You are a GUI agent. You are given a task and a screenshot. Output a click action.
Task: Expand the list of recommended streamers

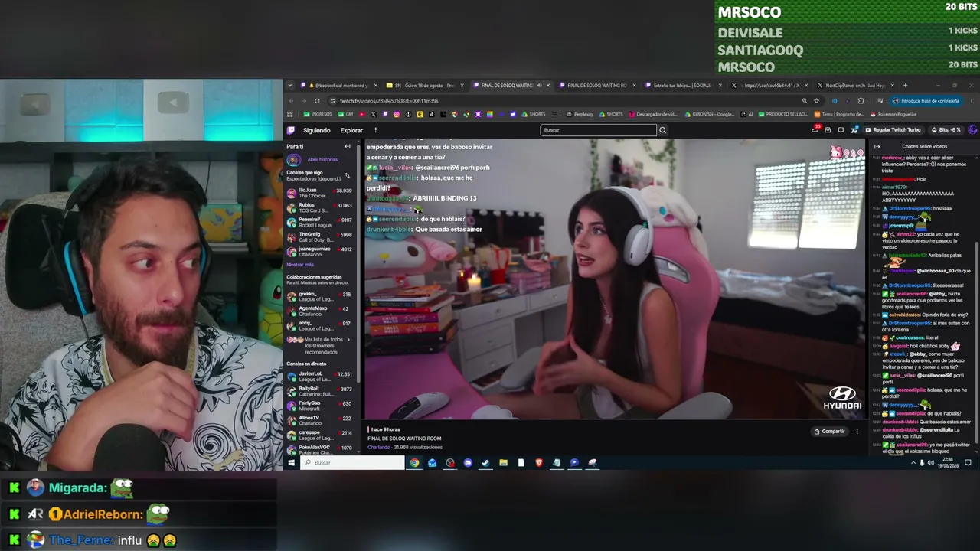click(318, 346)
